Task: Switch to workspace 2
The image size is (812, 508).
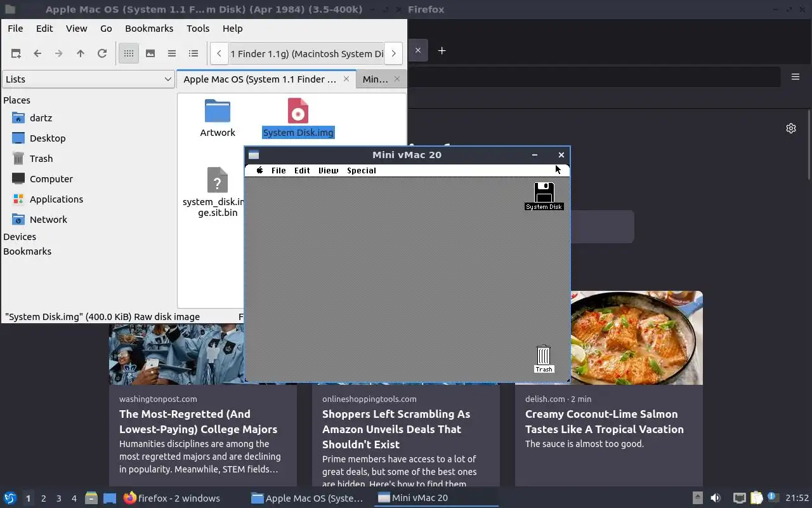Action: pyautogui.click(x=43, y=498)
